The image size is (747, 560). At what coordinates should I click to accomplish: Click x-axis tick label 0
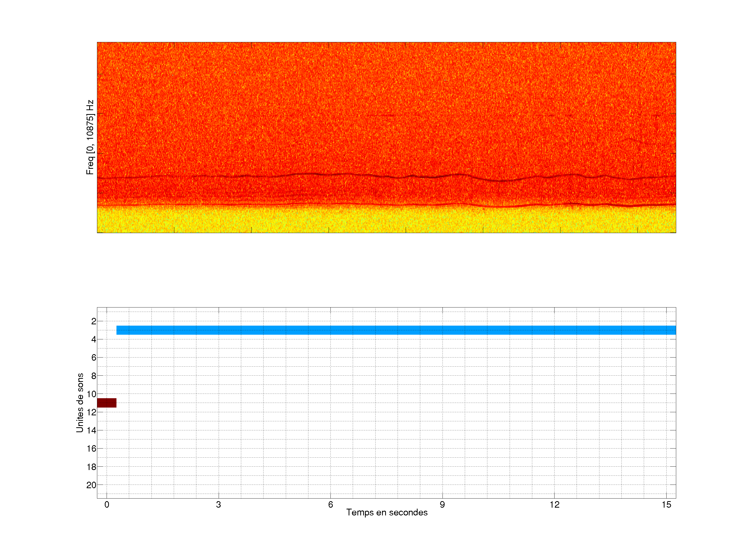[x=107, y=505]
